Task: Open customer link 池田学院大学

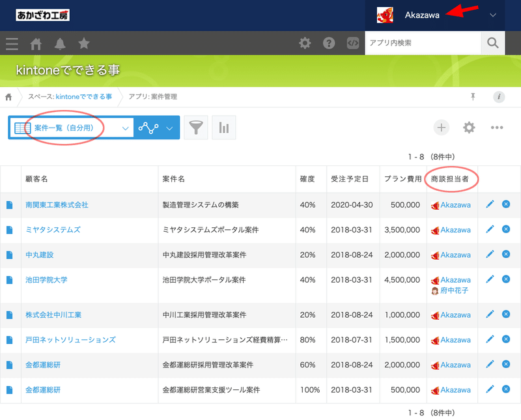Action: click(x=46, y=280)
